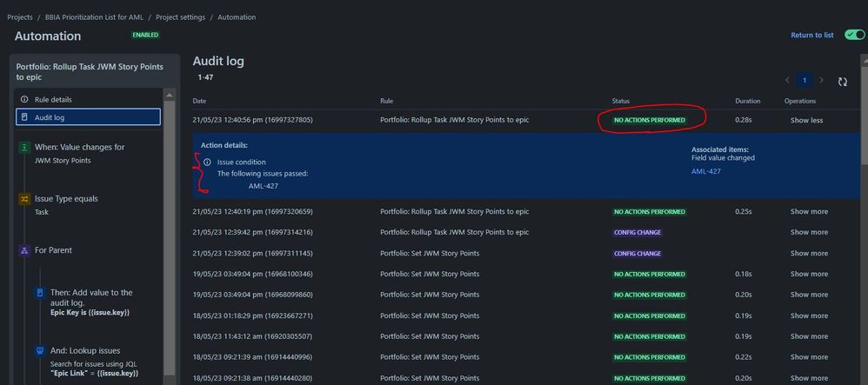Click the 1-47 entries count
This screenshot has width=868, height=385.
205,77
